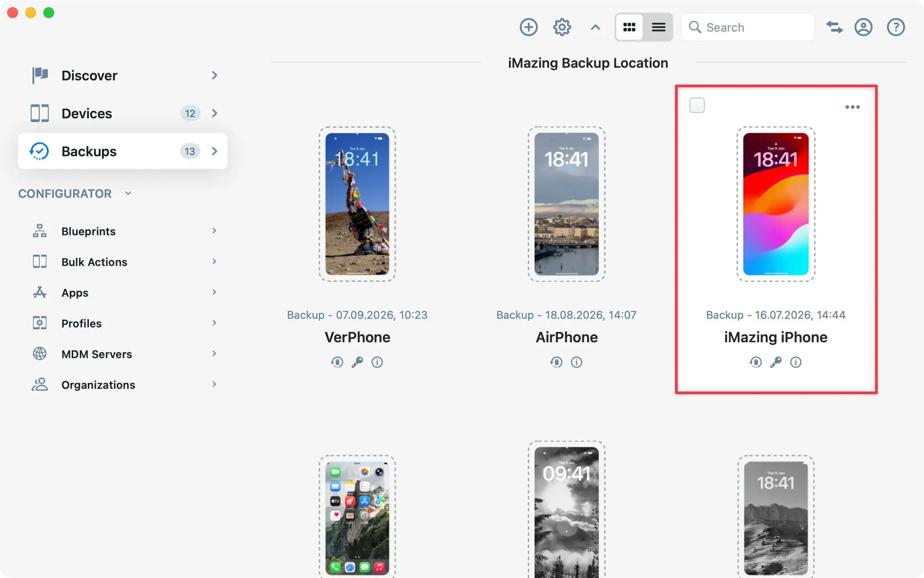The width and height of the screenshot is (924, 578).
Task: Select the home screen apps backup thumbnail
Action: tap(357, 517)
